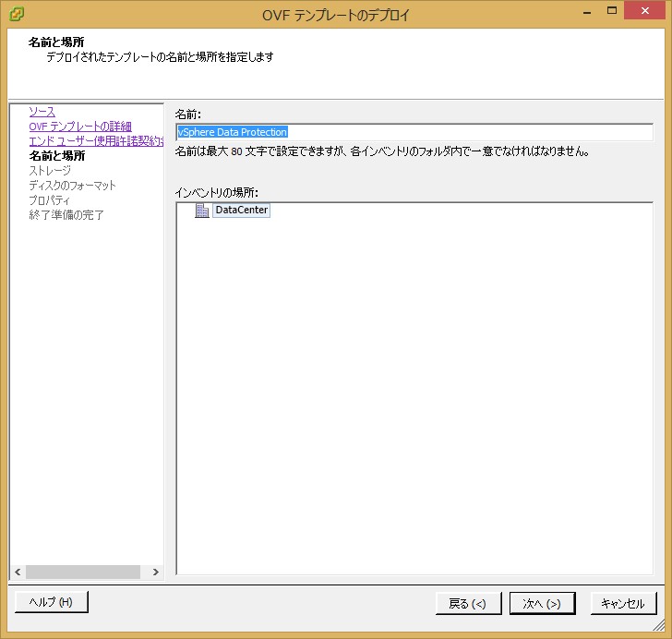Click the ディスクのフォーマット step label
Screen dimensions: 672x639
pos(72,186)
